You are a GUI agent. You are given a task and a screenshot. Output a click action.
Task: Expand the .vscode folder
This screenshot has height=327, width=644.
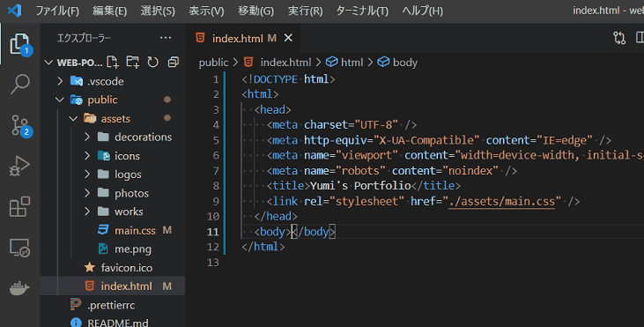(61, 81)
